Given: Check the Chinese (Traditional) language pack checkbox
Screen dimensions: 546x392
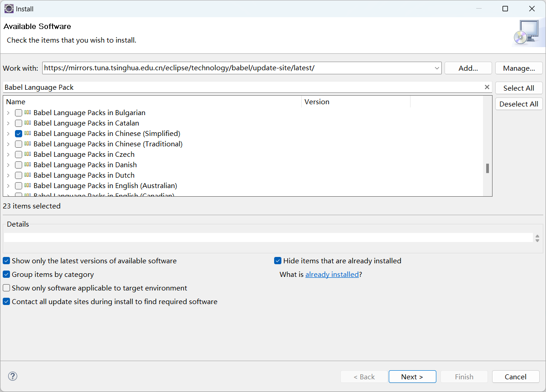Looking at the screenshot, I should 19,144.
